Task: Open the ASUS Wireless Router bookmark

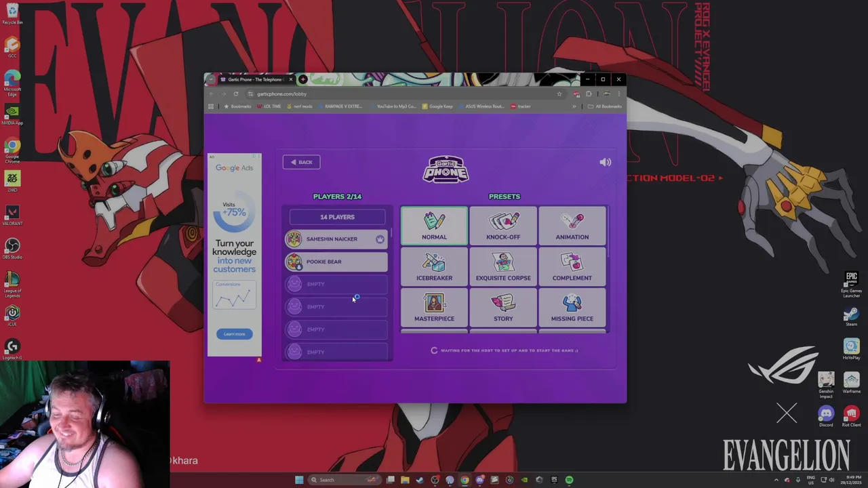Action: pyautogui.click(x=481, y=106)
